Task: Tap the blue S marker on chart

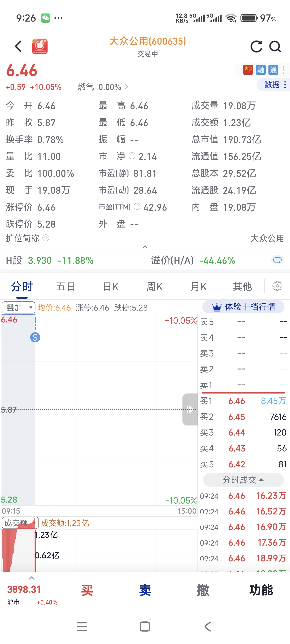Action: tap(35, 337)
